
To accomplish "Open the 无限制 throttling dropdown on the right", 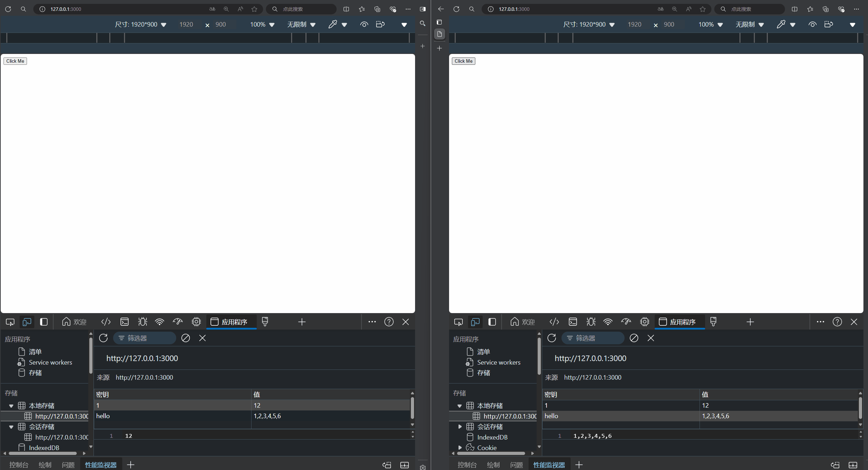I will pyautogui.click(x=749, y=25).
